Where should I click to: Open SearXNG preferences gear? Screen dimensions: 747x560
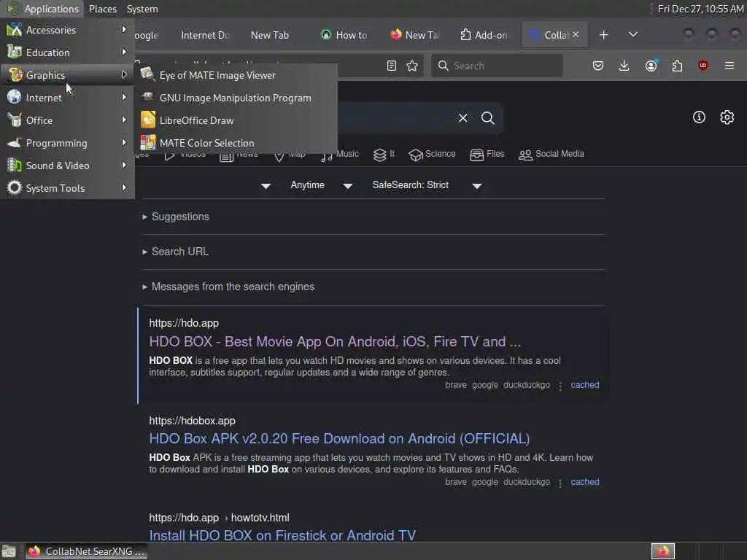[727, 117]
